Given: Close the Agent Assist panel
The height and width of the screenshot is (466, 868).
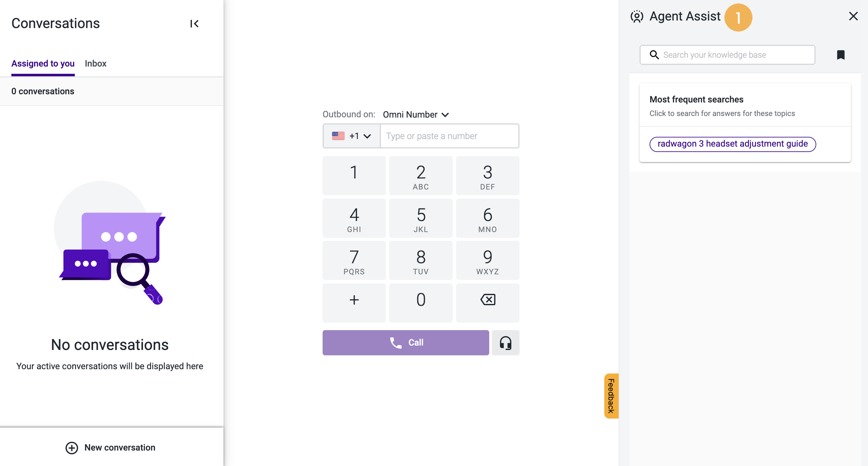Looking at the screenshot, I should (853, 16).
